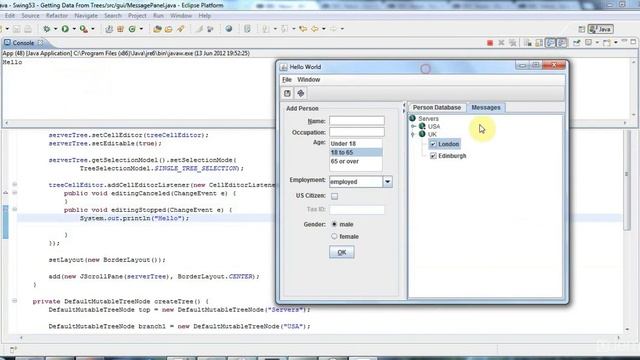Screen dimensions: 640x360
Task: Uncheck the London server checkbox
Action: click(x=433, y=144)
